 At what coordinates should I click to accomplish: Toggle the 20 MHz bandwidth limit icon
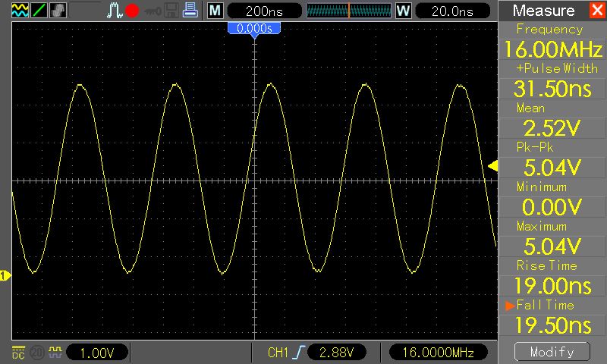coord(36,352)
